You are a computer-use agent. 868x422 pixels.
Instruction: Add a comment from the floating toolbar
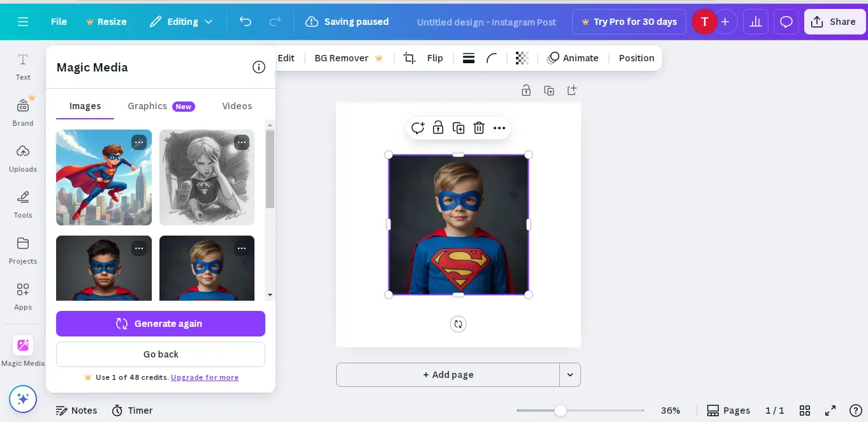pos(418,128)
